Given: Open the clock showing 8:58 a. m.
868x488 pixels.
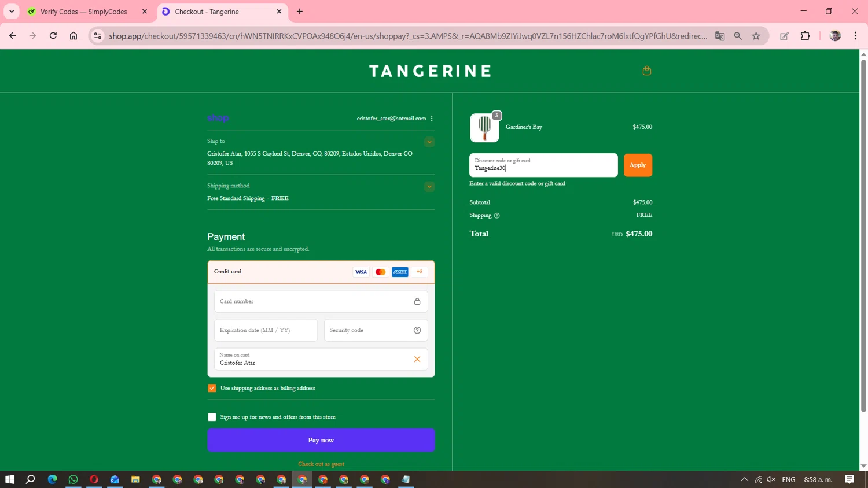Looking at the screenshot, I should coord(818,479).
